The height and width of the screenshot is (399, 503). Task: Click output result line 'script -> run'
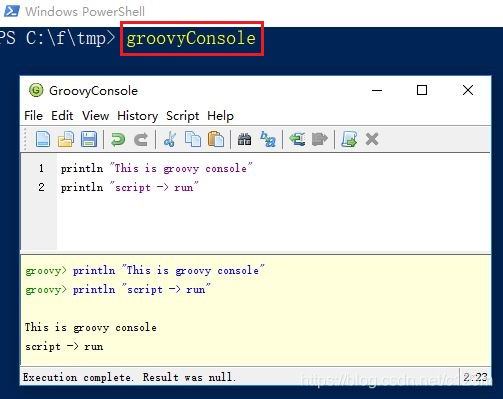pyautogui.click(x=64, y=346)
